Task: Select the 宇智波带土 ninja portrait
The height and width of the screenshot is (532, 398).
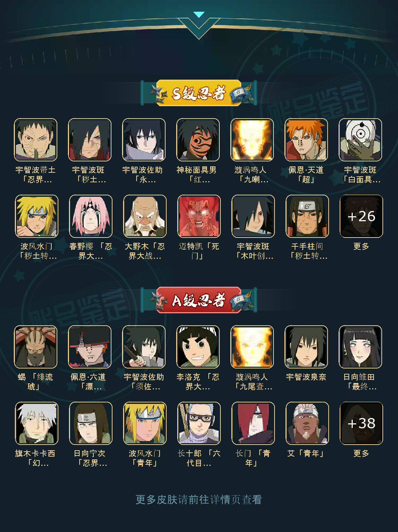Action: coord(35,140)
